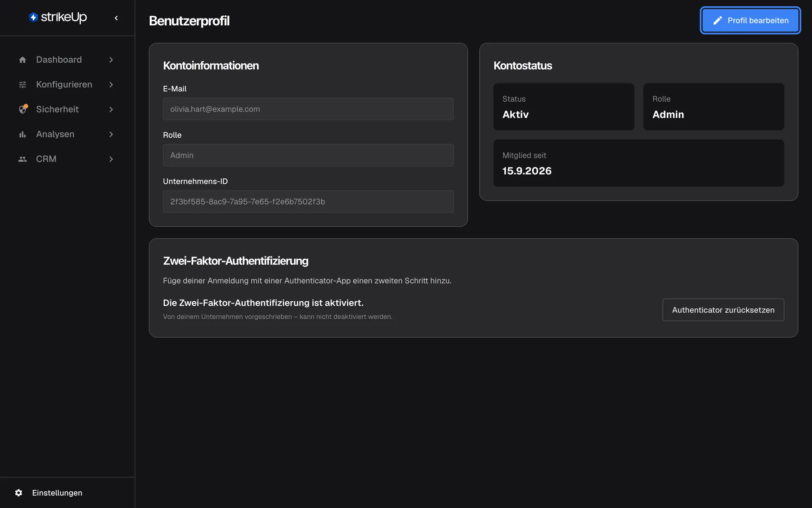Click the Benutzerprofil page heading
This screenshot has width=812, height=508.
[189, 21]
